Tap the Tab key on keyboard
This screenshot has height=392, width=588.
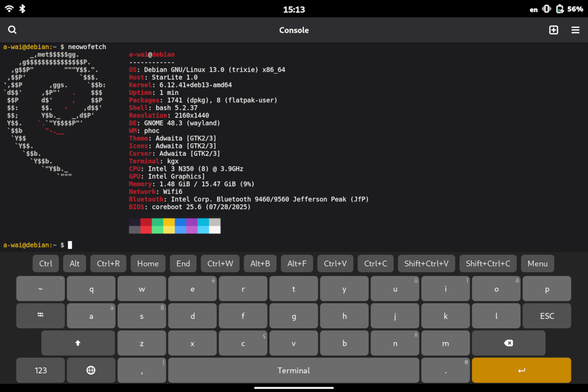(40, 315)
